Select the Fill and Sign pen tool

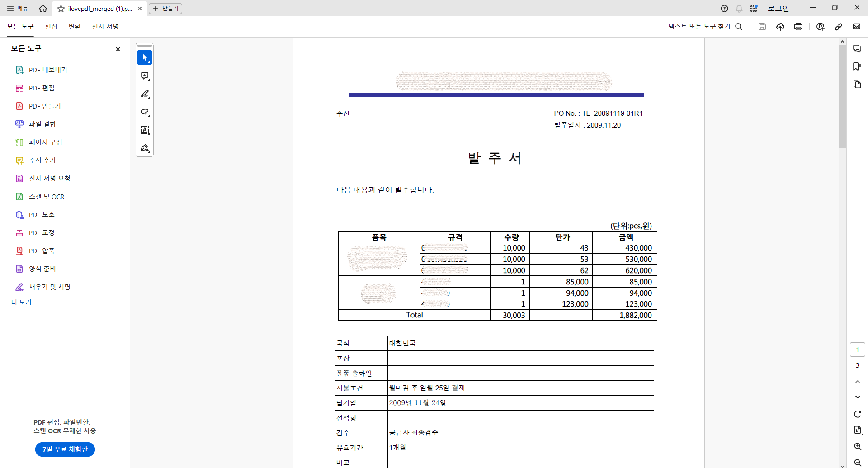click(145, 148)
